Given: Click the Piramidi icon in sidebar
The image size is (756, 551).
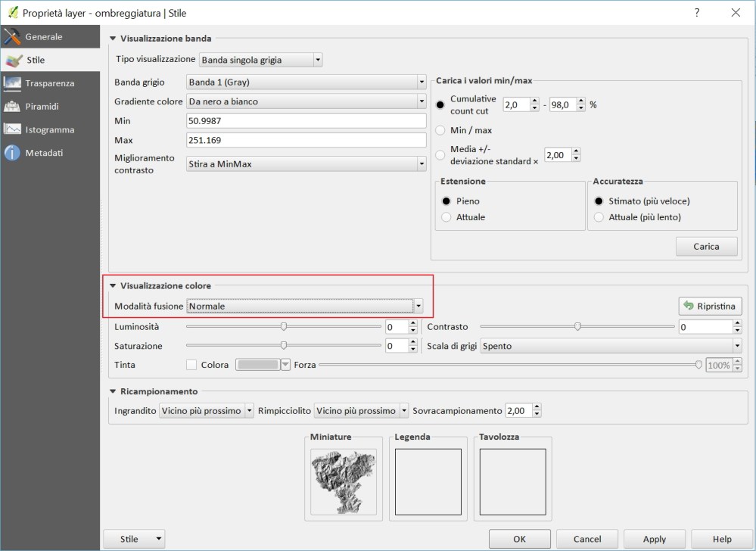Looking at the screenshot, I should tap(12, 107).
